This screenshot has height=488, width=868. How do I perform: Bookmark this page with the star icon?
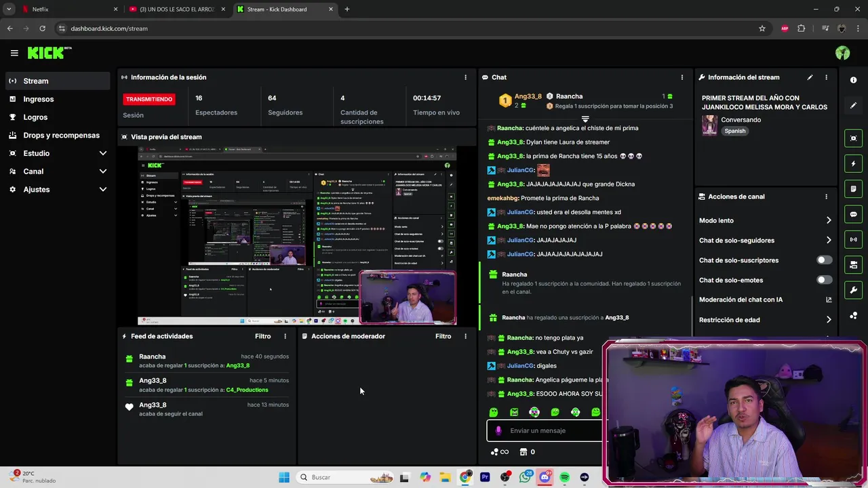(x=762, y=28)
